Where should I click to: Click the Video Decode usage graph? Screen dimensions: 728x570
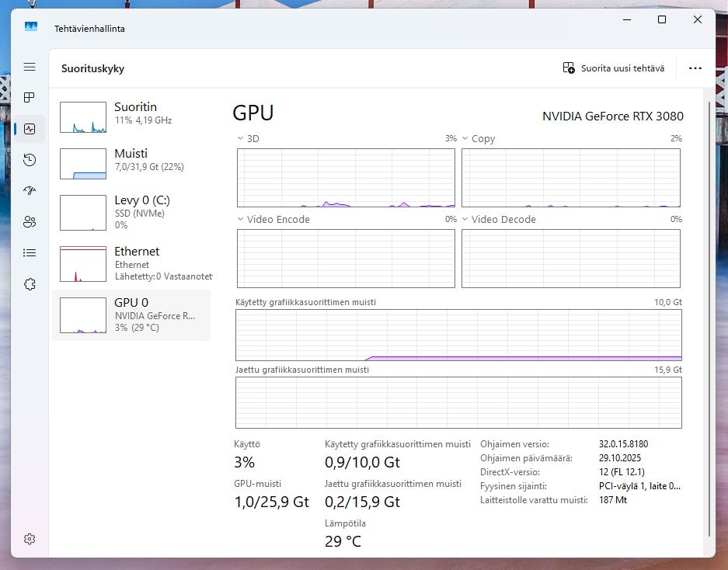571,259
